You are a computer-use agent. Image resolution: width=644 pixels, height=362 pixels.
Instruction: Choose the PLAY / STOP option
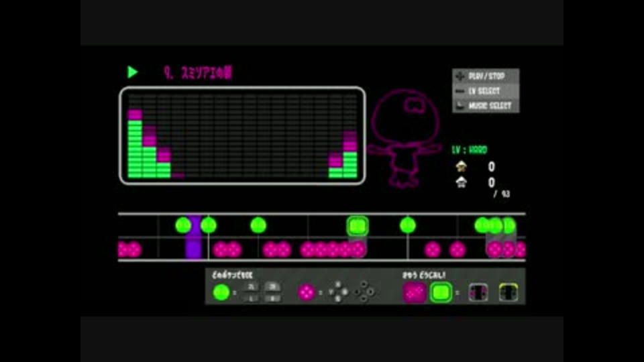[x=486, y=76]
